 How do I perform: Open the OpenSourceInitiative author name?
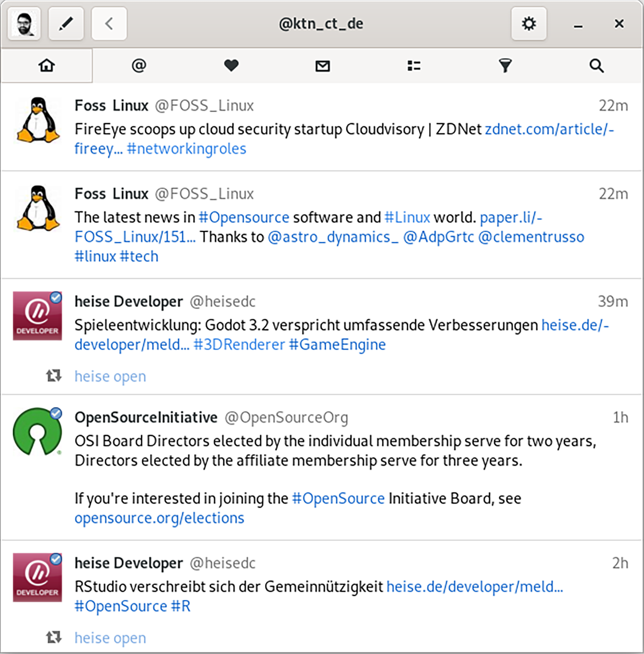pyautogui.click(x=146, y=418)
